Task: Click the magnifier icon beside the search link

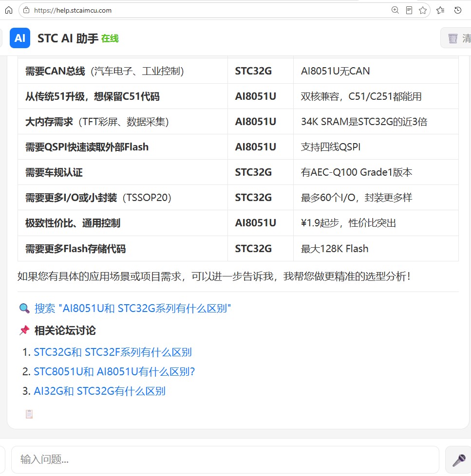Action: 24,309
